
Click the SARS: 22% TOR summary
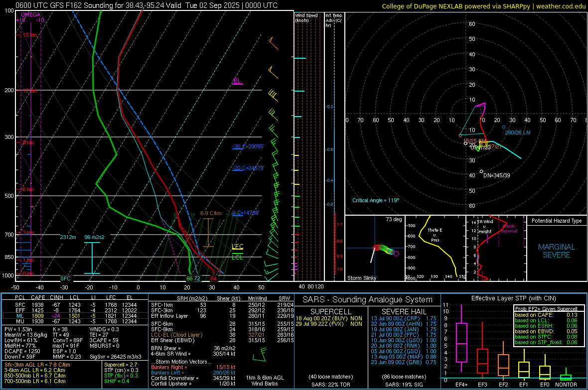[330, 385]
